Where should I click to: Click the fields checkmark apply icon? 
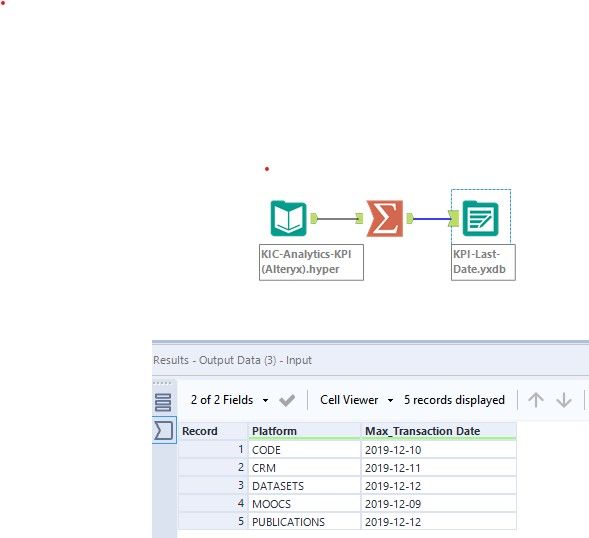[x=287, y=400]
